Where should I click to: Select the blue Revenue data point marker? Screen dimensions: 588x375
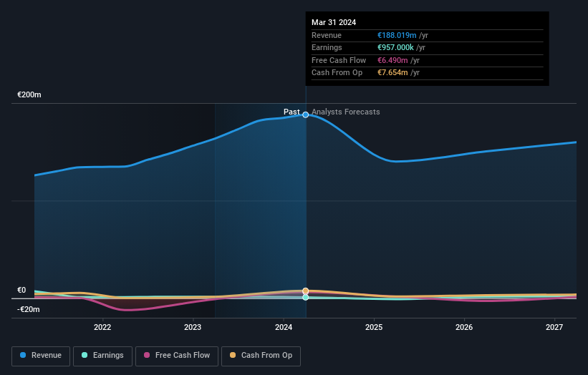tap(306, 115)
